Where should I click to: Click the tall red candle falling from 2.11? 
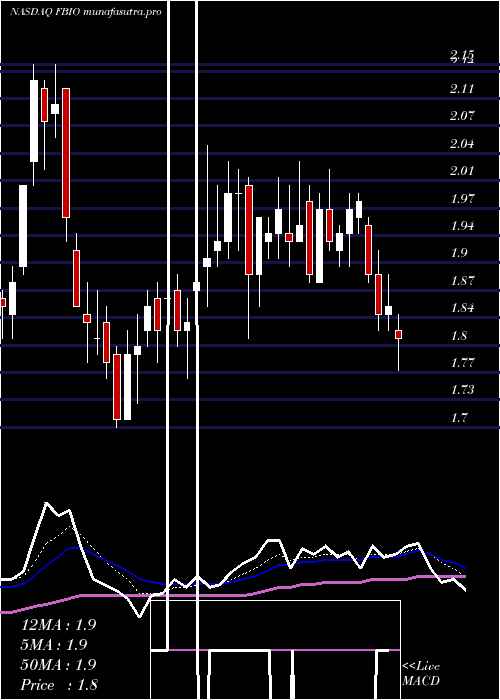(x=66, y=153)
